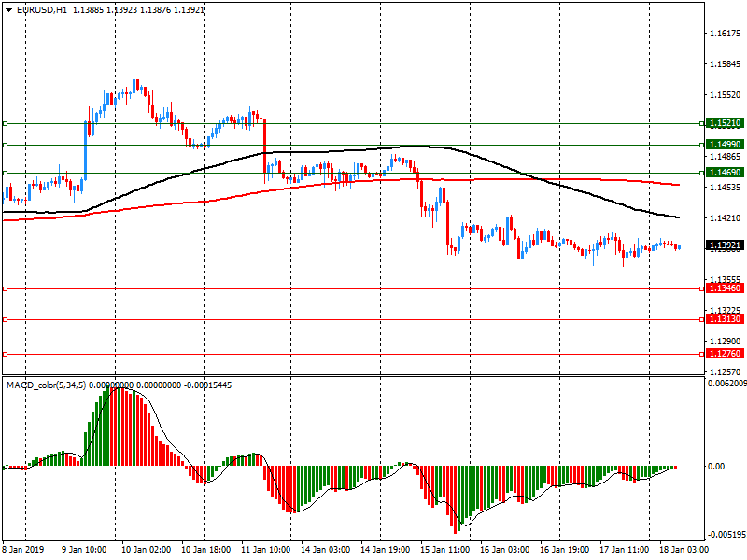This screenshot has width=747, height=560.
Task: Click left handle of the 1.14990 line
Action: point(5,145)
